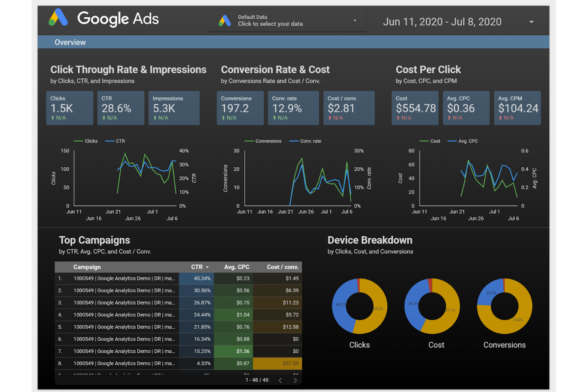
Task: Sort table by Avg. CPC column header
Action: point(237,267)
